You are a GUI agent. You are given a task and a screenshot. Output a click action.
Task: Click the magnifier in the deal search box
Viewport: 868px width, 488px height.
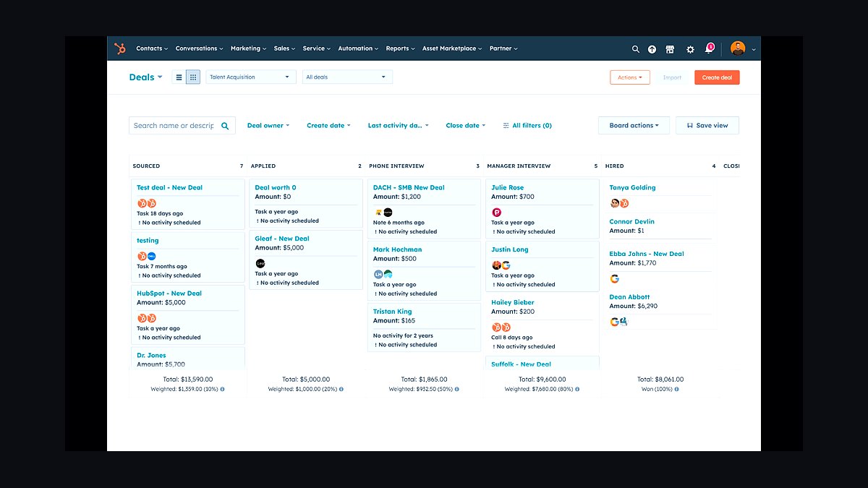pyautogui.click(x=225, y=126)
